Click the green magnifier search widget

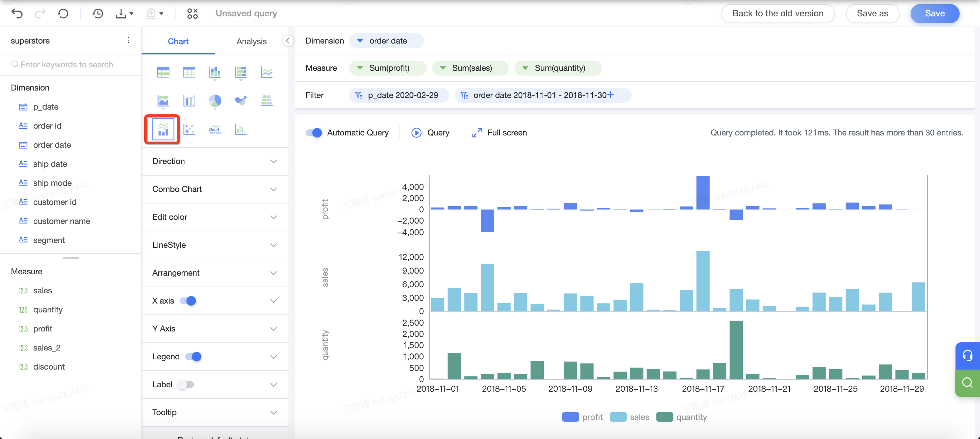pyautogui.click(x=967, y=383)
